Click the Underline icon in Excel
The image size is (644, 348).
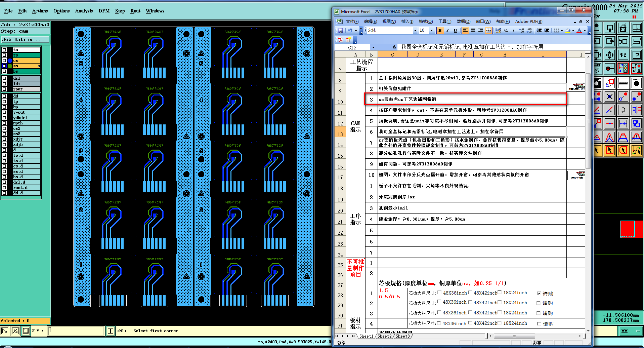(x=455, y=31)
